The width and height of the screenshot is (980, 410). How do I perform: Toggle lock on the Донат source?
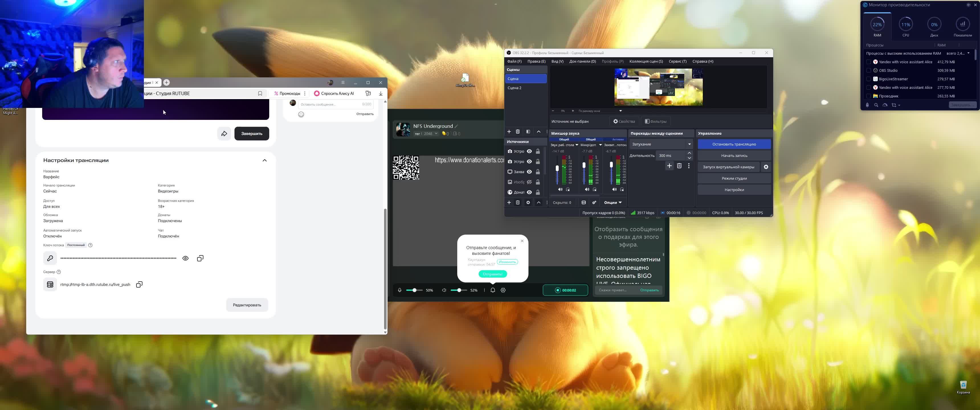coord(538,192)
